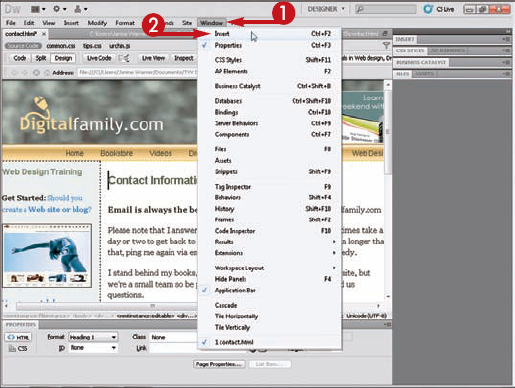515x388 pixels.
Task: Click the Home icon in address toolbar
Action: [47, 72]
